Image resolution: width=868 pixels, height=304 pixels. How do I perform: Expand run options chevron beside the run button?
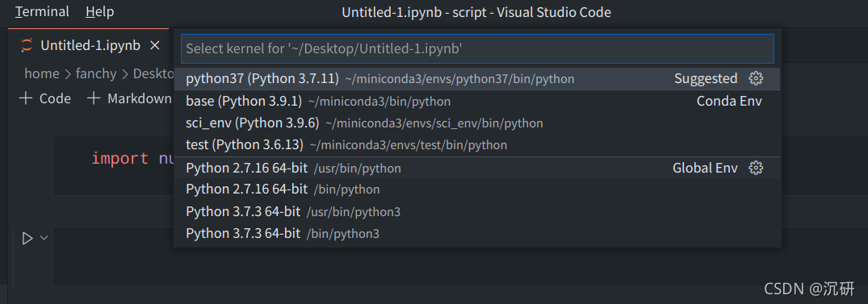[x=44, y=238]
